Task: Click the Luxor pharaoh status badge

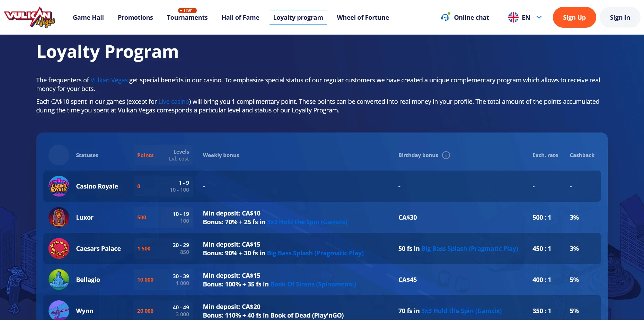Action: 59,217
